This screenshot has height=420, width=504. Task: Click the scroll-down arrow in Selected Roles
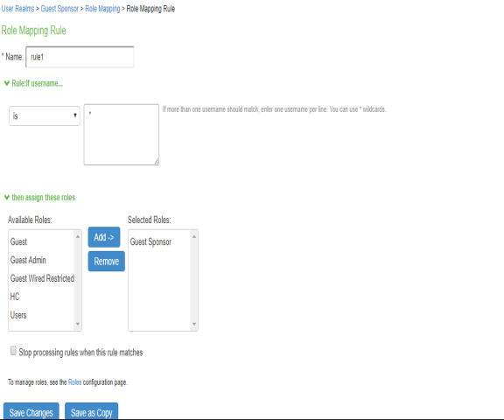194,324
